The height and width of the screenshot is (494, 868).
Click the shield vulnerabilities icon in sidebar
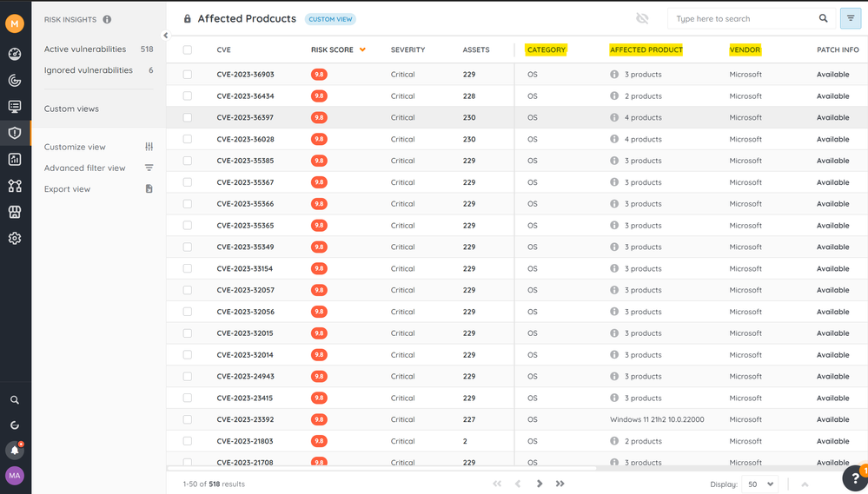click(15, 133)
